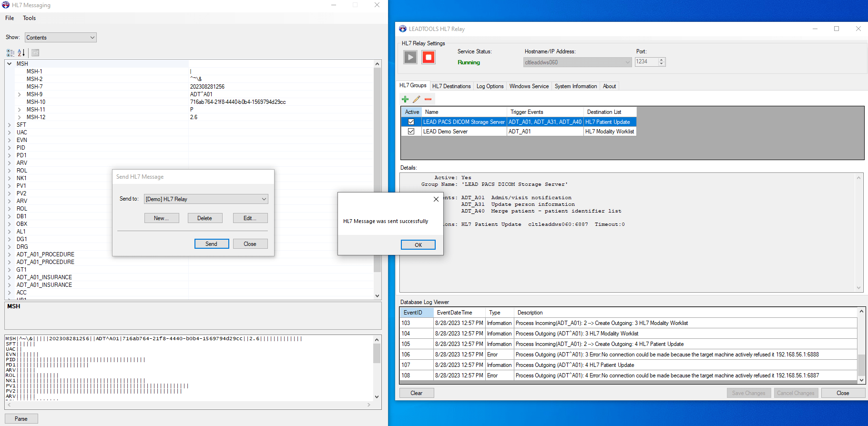The width and height of the screenshot is (868, 426).
Task: Uncheck Active checkbox for LEAD Demo Server
Action: click(411, 132)
